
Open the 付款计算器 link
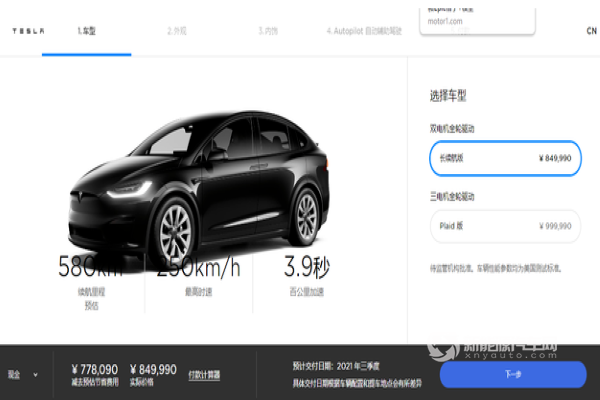pos(204,375)
